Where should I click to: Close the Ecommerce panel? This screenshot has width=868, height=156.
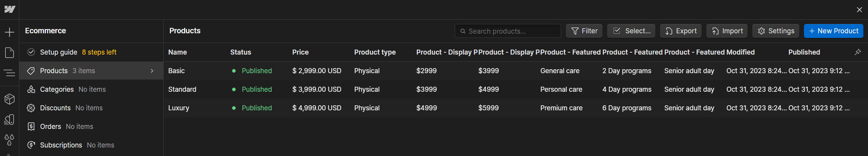859,10
